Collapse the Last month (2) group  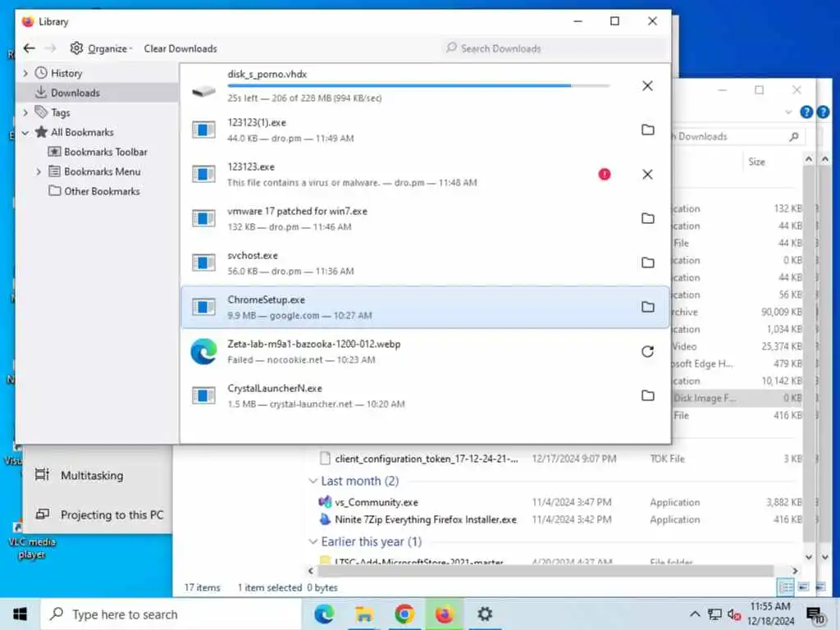pos(313,481)
